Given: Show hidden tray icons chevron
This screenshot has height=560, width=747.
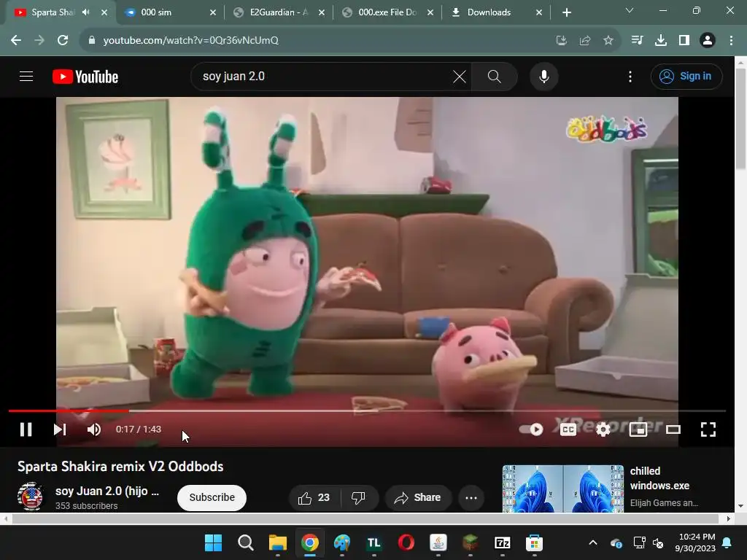Looking at the screenshot, I should [593, 542].
